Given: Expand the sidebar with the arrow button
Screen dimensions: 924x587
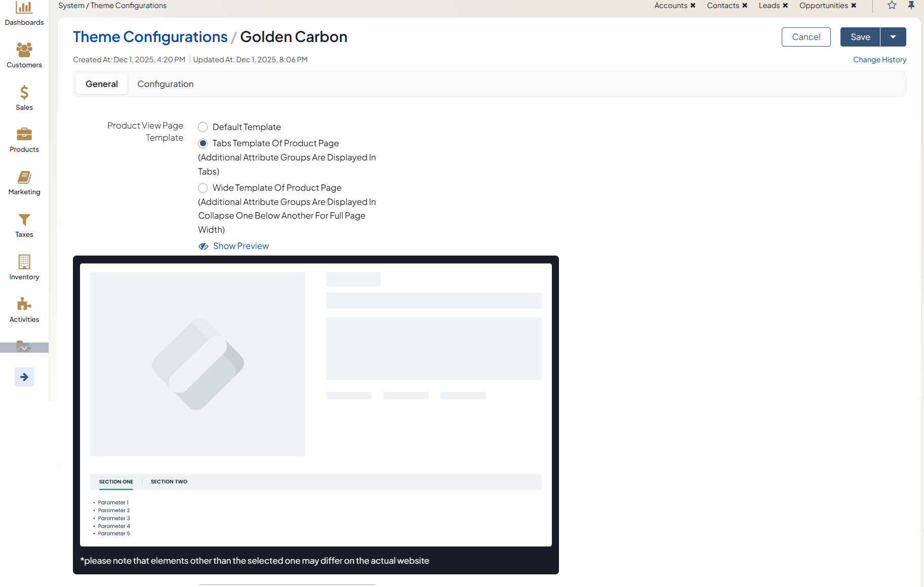Looking at the screenshot, I should click(x=24, y=377).
